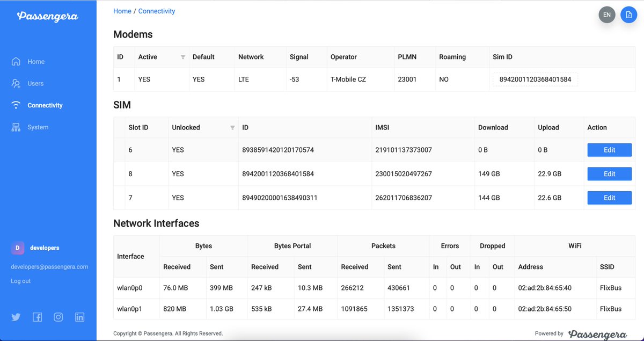Image resolution: width=644 pixels, height=341 pixels.
Task: Click the Modems section heading
Action: click(133, 34)
